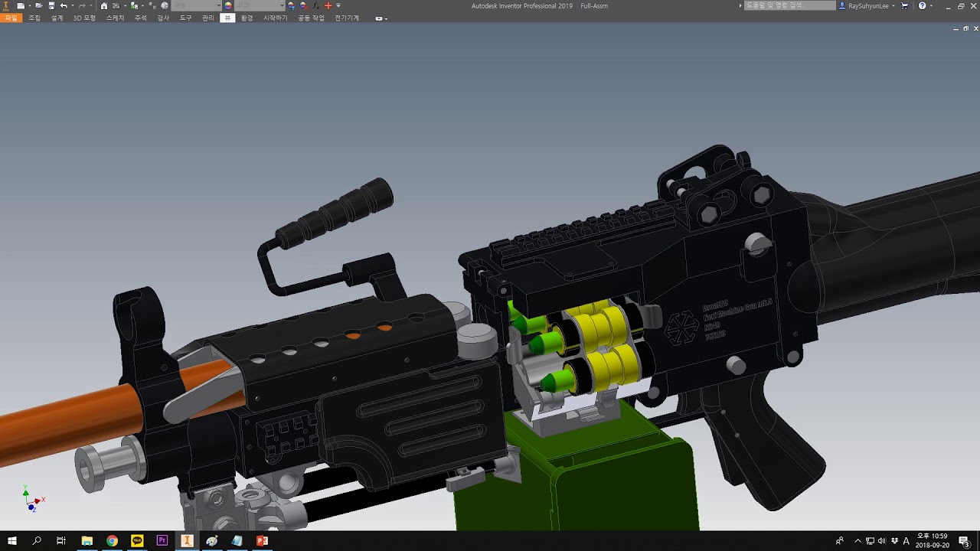Restore the Full-Assm document window

click(x=966, y=28)
